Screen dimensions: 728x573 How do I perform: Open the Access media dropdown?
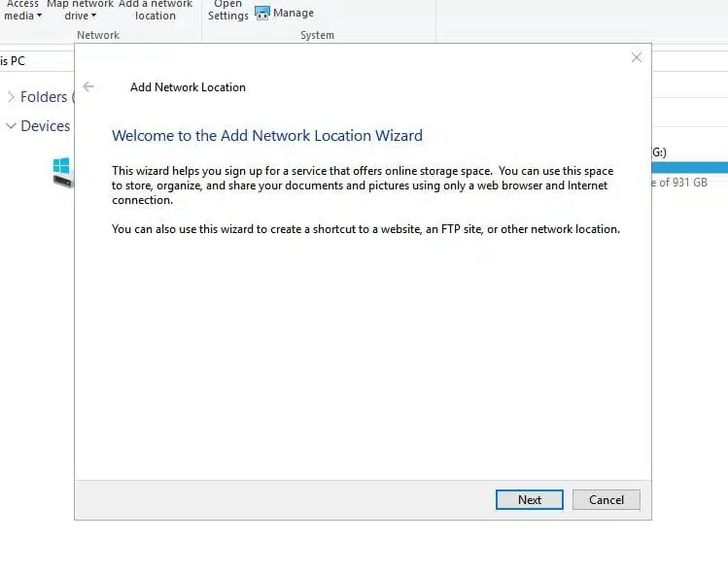[22, 10]
